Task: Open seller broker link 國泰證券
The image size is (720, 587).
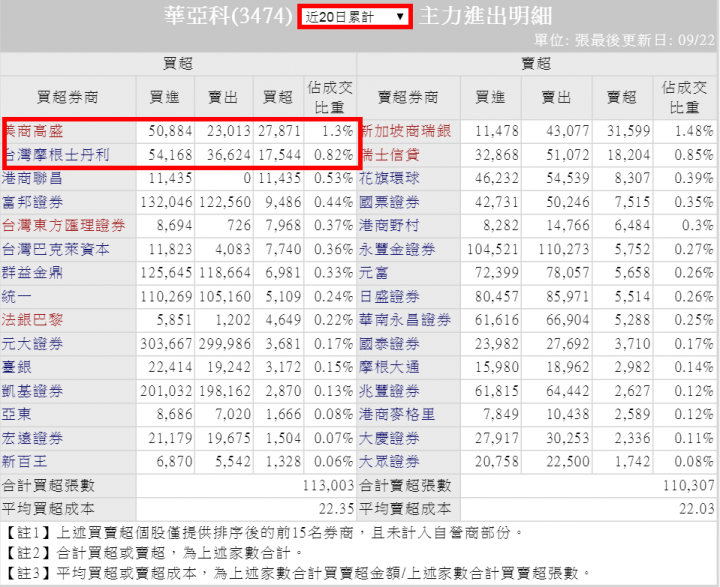Action: 389,344
